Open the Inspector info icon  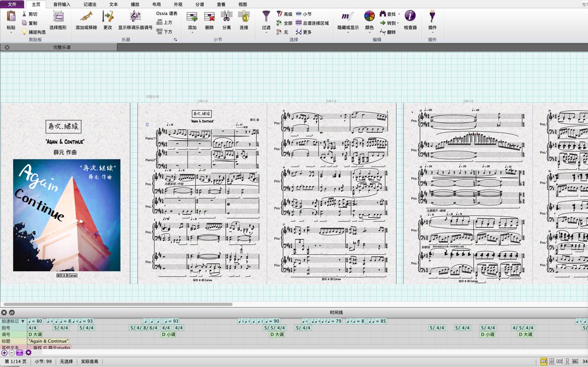click(410, 16)
